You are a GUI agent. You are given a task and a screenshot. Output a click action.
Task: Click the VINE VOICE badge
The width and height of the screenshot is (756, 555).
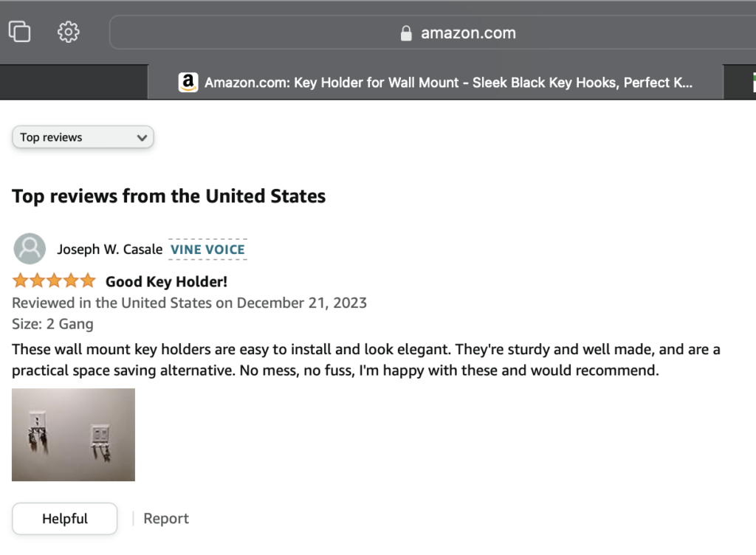(207, 249)
